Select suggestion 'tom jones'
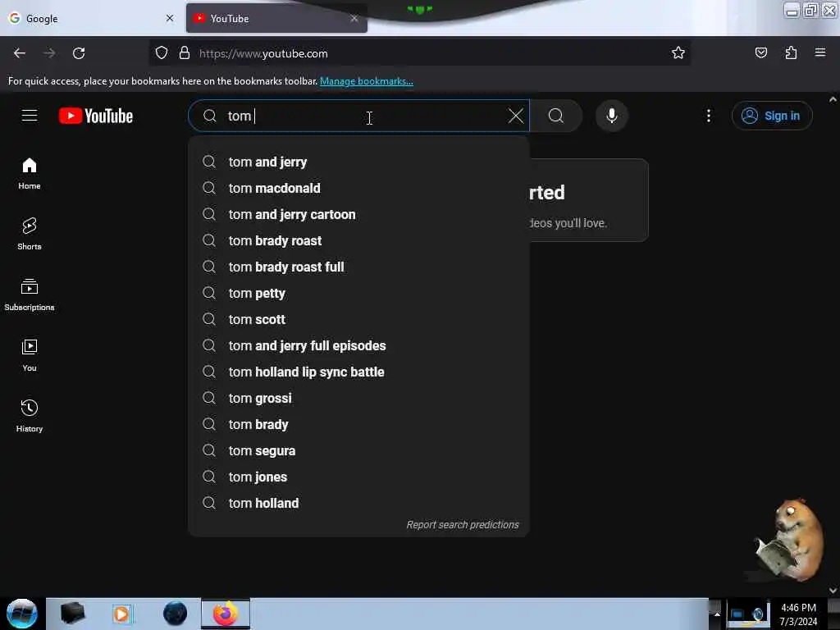This screenshot has width=840, height=630. coord(358,477)
